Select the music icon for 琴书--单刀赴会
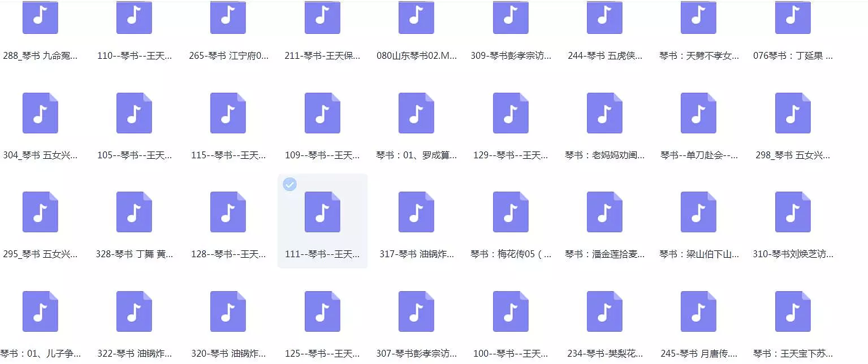Viewport: 868px width, 364px height. pyautogui.click(x=698, y=113)
